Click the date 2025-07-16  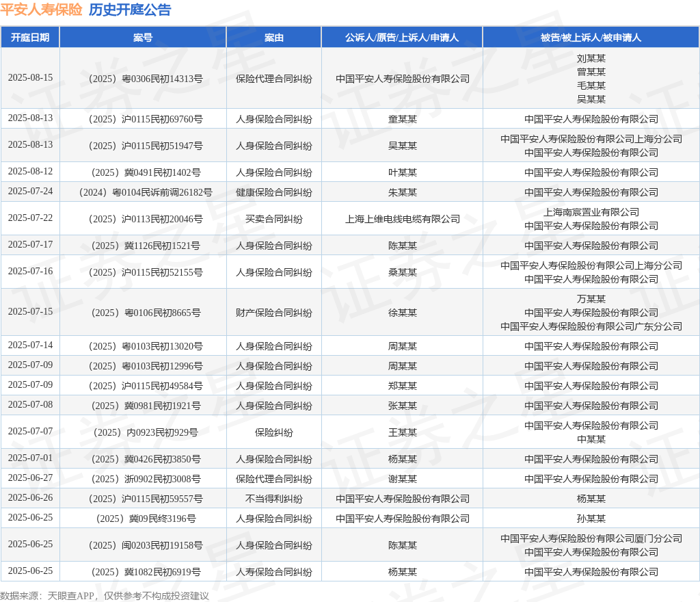[x=30, y=272]
